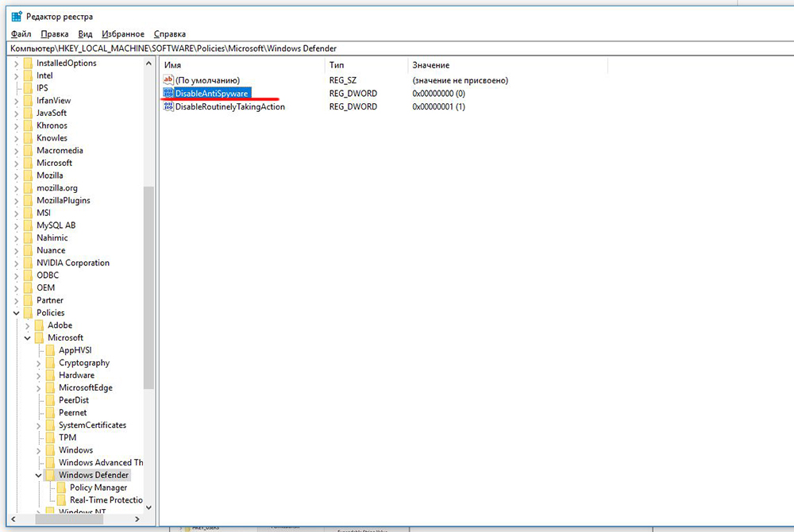Click the registry path address bar

point(397,48)
